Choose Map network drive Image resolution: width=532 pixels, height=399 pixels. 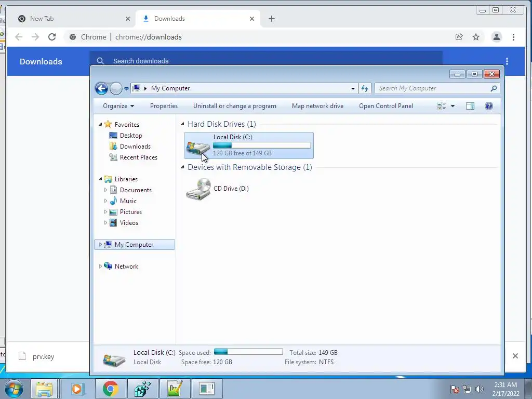pyautogui.click(x=317, y=106)
